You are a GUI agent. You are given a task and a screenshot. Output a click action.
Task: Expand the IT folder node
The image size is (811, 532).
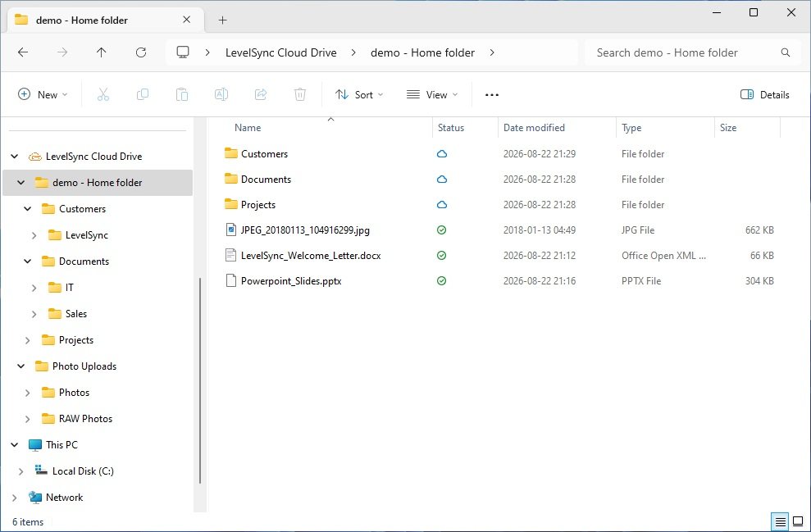(x=34, y=288)
